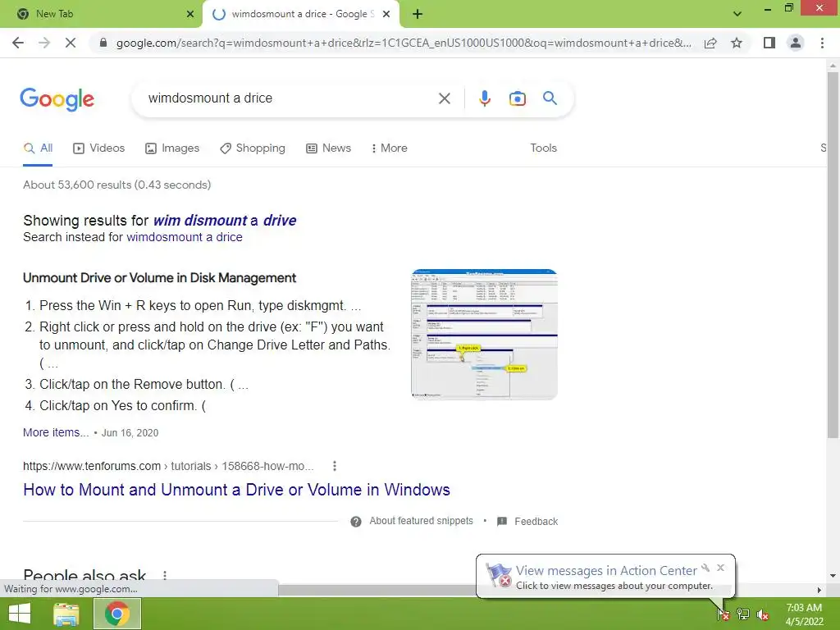Click muted volume tray icon
The width and height of the screenshot is (840, 630).
click(763, 614)
